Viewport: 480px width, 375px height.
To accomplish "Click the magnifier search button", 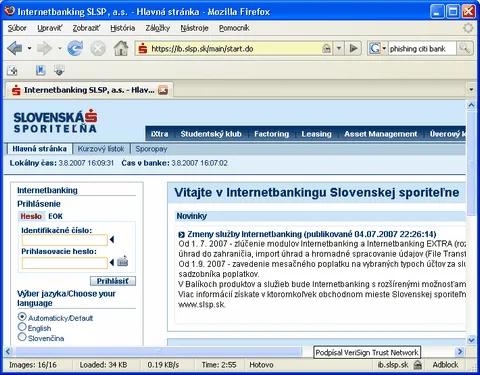I will click(464, 48).
